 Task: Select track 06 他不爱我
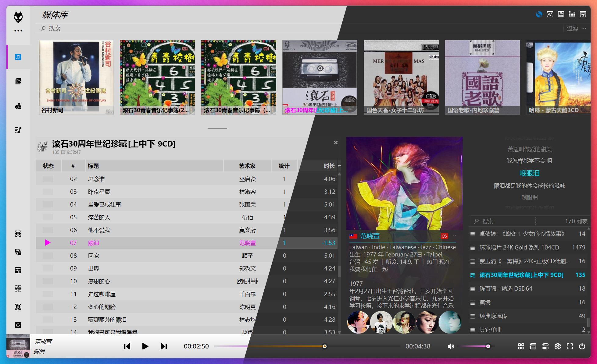coord(187,230)
